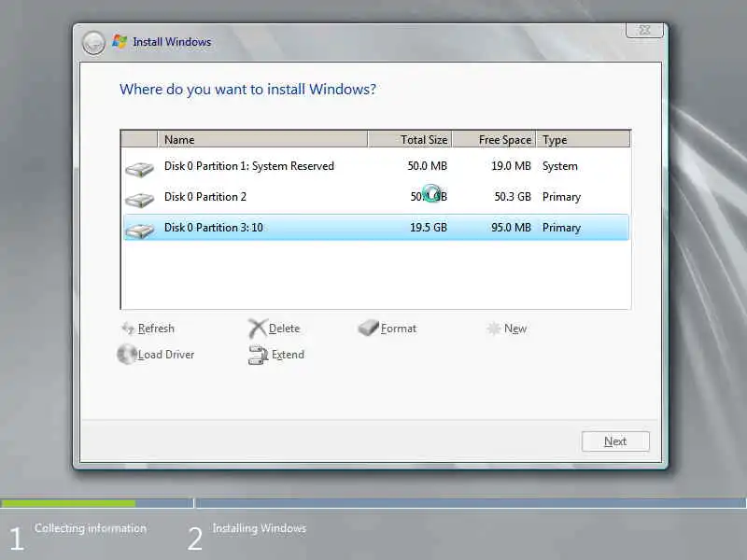747x560 pixels.
Task: Click the System type cell
Action: [559, 166]
